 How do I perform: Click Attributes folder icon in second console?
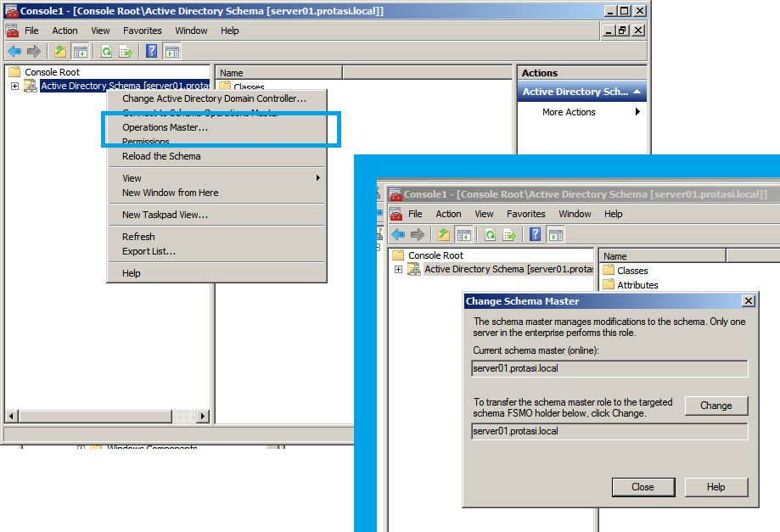[x=609, y=284]
